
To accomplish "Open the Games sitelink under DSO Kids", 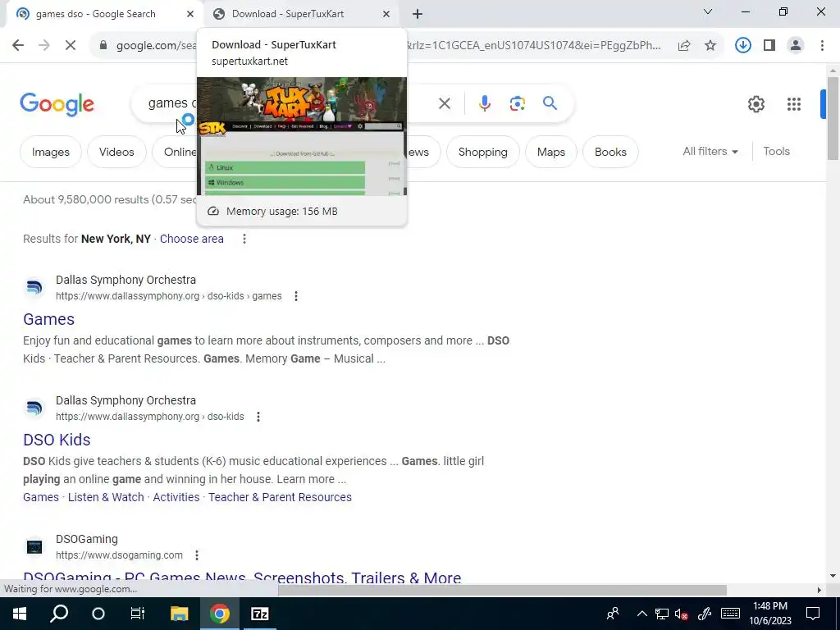I will 41,497.
